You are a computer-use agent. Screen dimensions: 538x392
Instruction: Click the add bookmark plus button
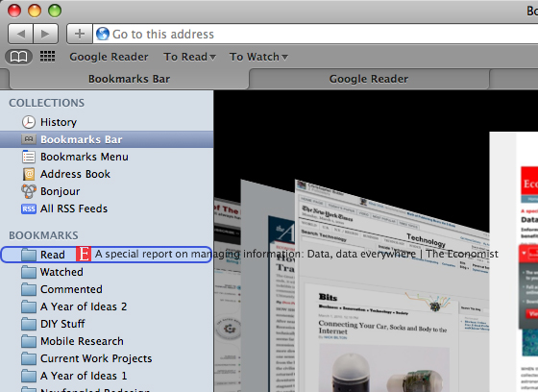tap(80, 34)
